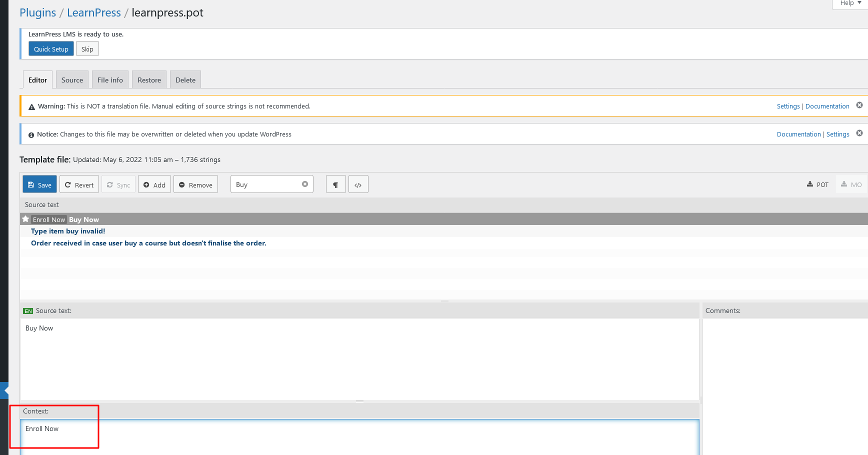This screenshot has height=455, width=868.
Task: Click the star icon on selected row
Action: click(25, 219)
